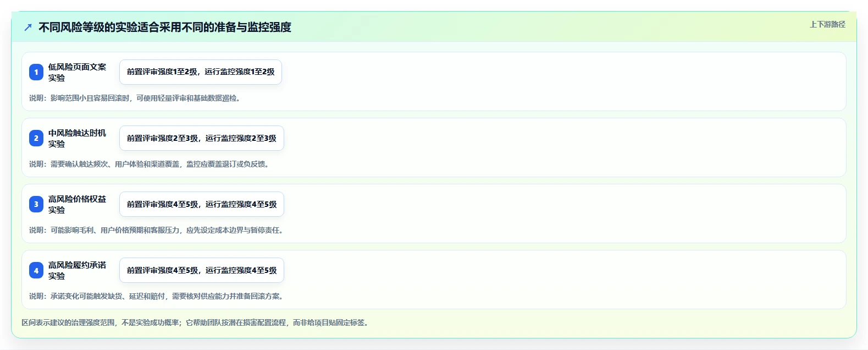Select the number 3 step badge
This screenshot has width=868, height=350.
coord(36,204)
